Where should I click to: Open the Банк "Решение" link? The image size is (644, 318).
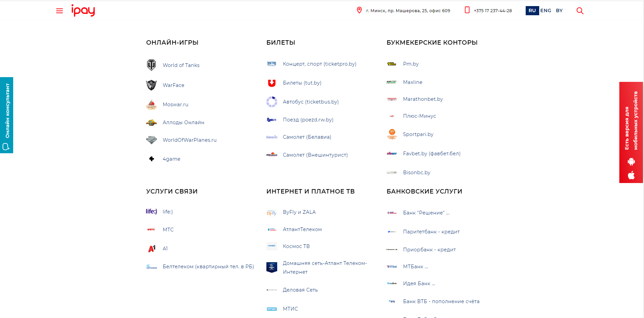tap(426, 213)
